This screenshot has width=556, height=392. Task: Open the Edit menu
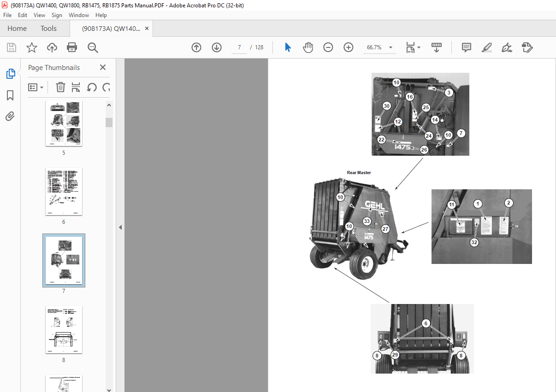pos(23,15)
